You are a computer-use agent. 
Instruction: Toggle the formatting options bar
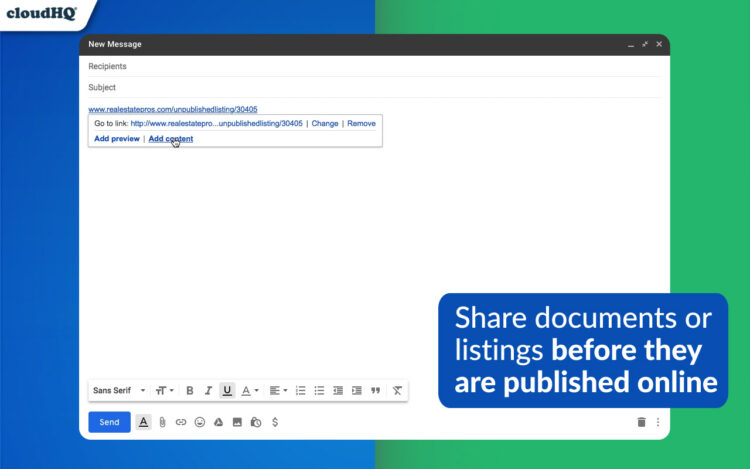pyautogui.click(x=143, y=422)
